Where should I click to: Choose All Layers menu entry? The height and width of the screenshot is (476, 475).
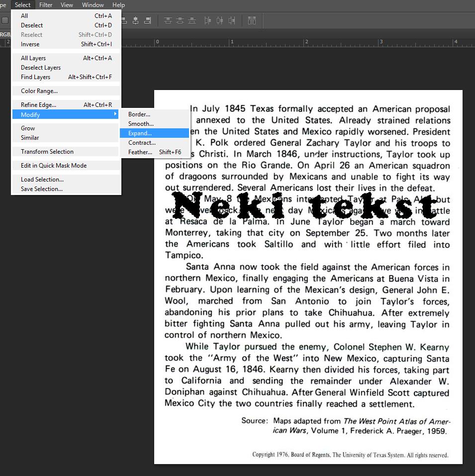[x=66, y=58]
